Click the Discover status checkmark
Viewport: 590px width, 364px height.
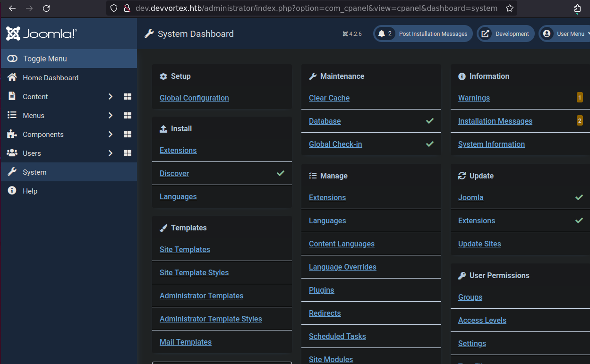click(x=281, y=173)
